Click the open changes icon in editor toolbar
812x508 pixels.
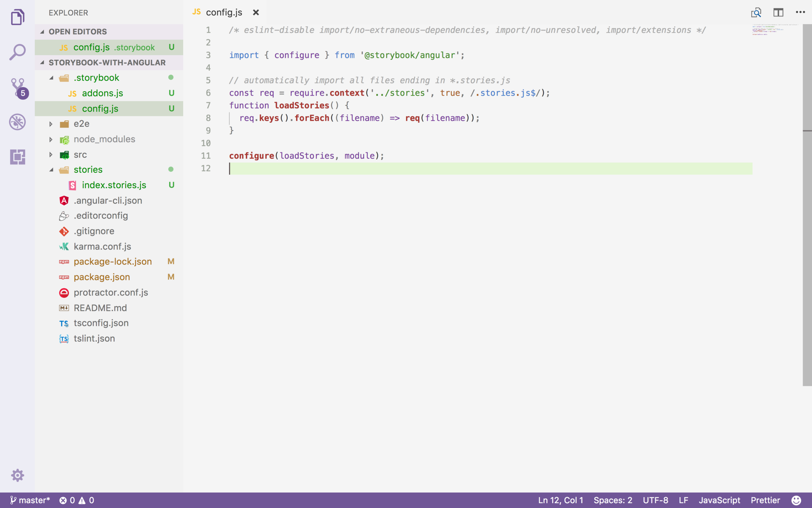[x=756, y=12]
